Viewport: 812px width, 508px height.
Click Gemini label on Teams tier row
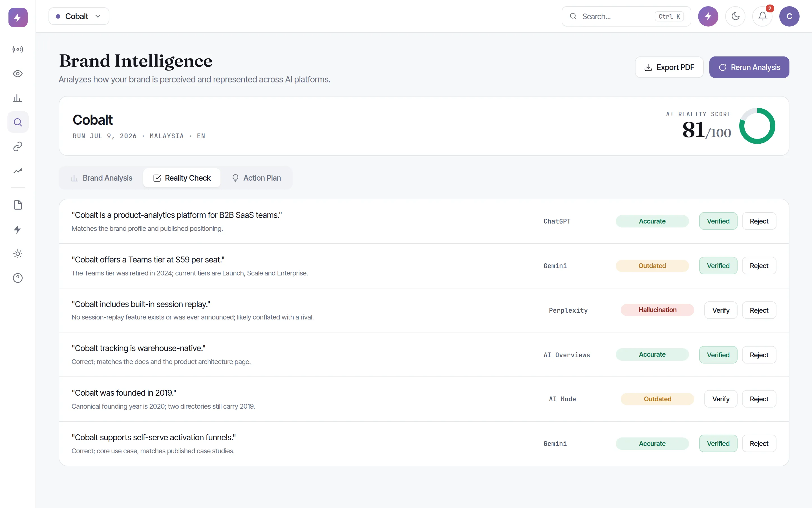(555, 266)
